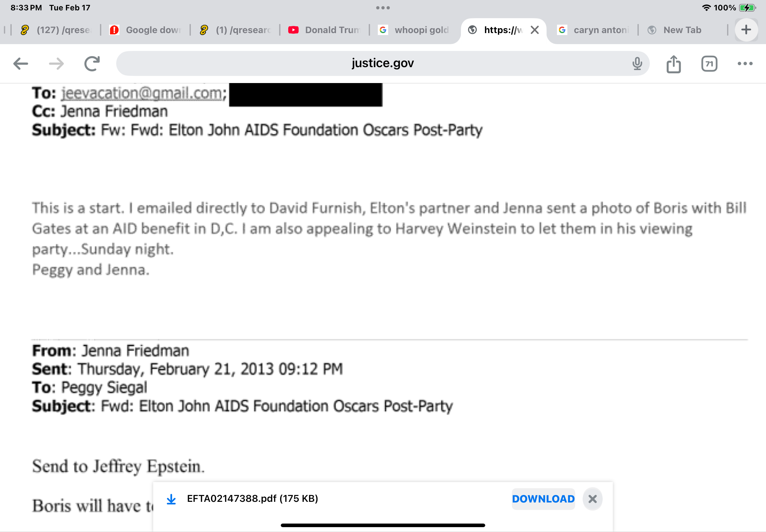Open the jeevacation@gmail.com email link
The width and height of the screenshot is (766, 532).
tap(142, 93)
